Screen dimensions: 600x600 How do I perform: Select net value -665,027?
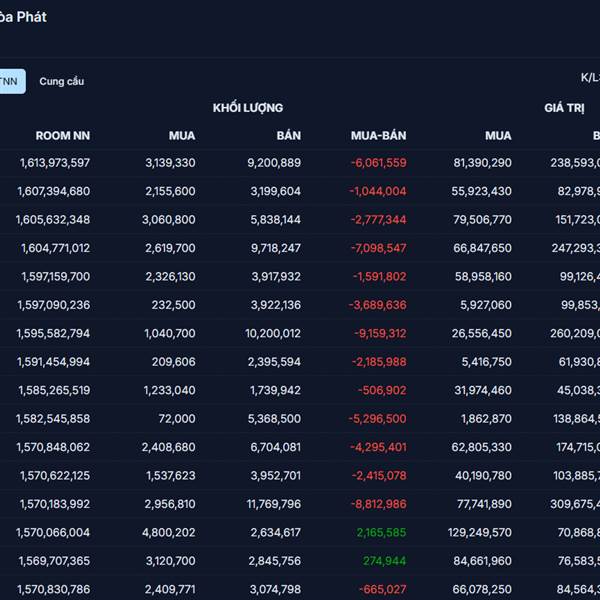(x=383, y=590)
